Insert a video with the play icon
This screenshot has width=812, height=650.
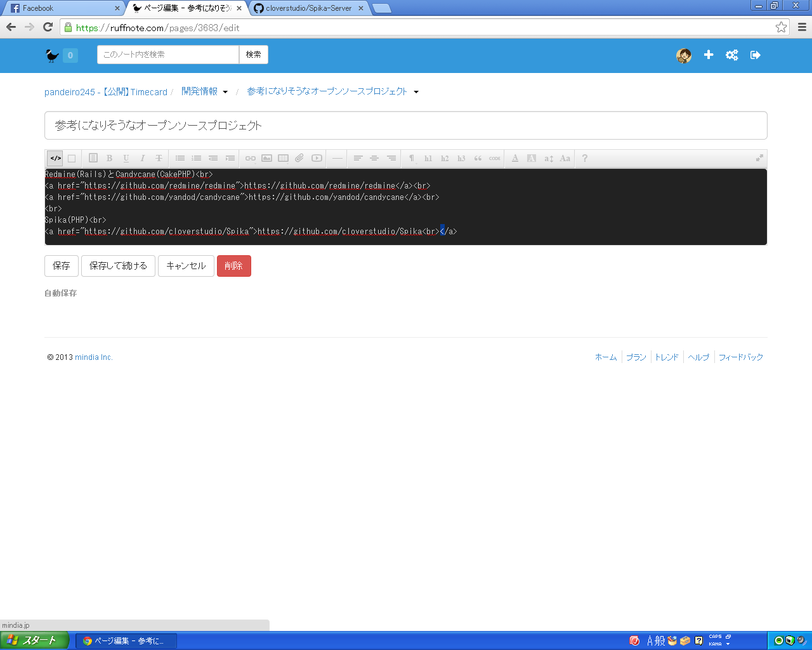click(317, 158)
